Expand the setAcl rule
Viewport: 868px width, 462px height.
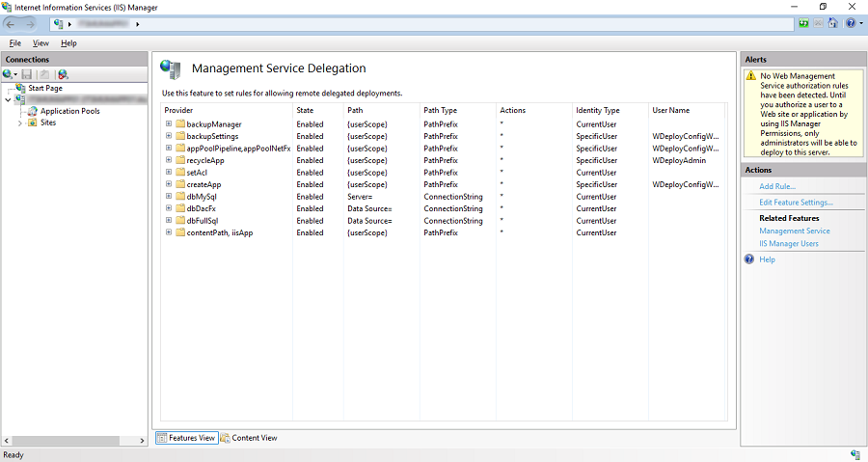pos(168,172)
